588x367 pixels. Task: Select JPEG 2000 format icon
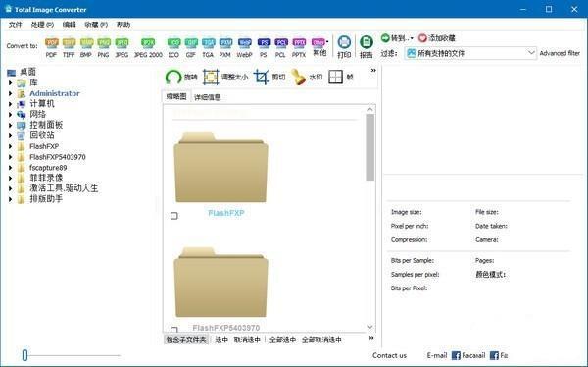click(x=148, y=47)
